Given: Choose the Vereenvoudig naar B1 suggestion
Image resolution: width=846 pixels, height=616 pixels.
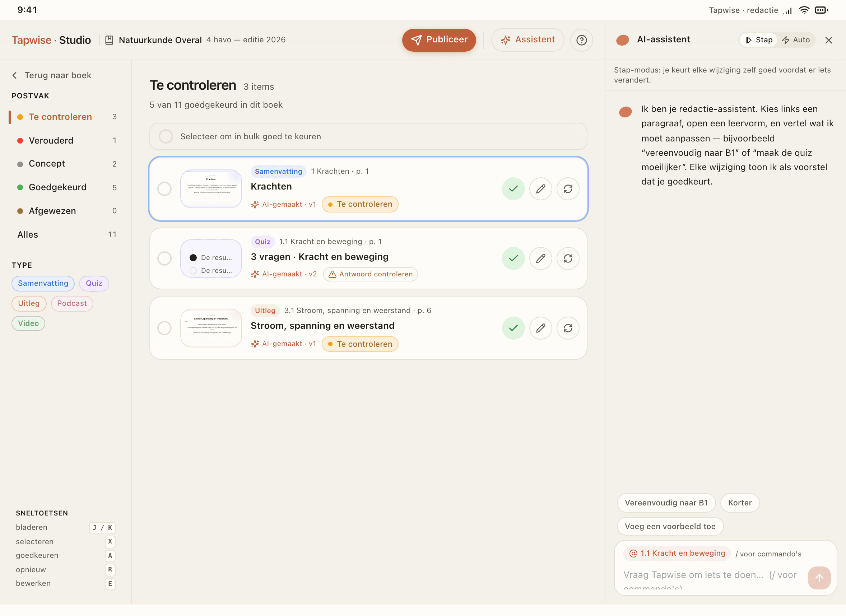Looking at the screenshot, I should [666, 503].
